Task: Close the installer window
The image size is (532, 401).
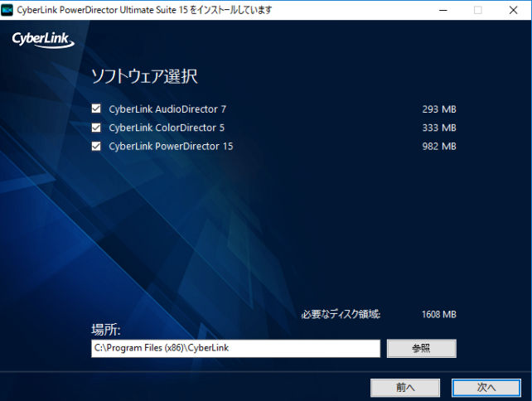Action: point(513,10)
